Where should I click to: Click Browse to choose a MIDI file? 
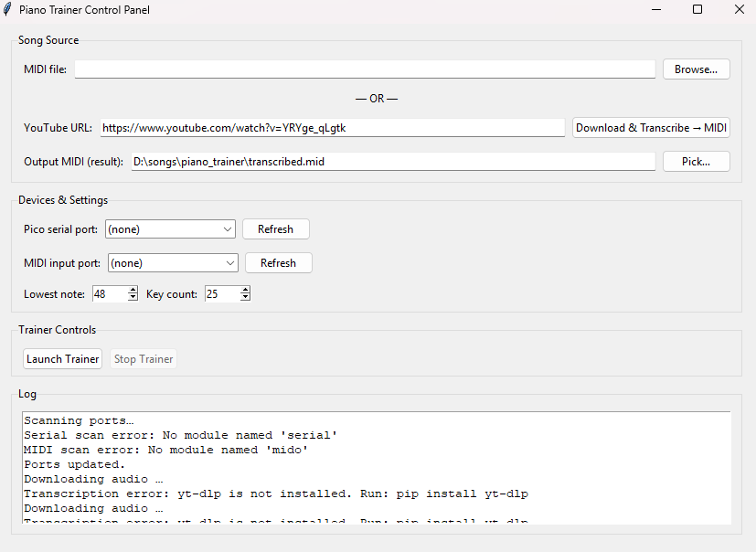coord(696,69)
